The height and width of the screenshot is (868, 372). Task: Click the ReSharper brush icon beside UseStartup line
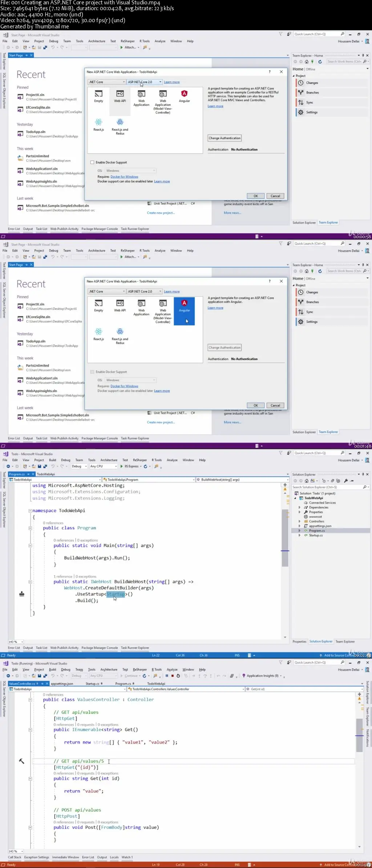click(x=22, y=594)
